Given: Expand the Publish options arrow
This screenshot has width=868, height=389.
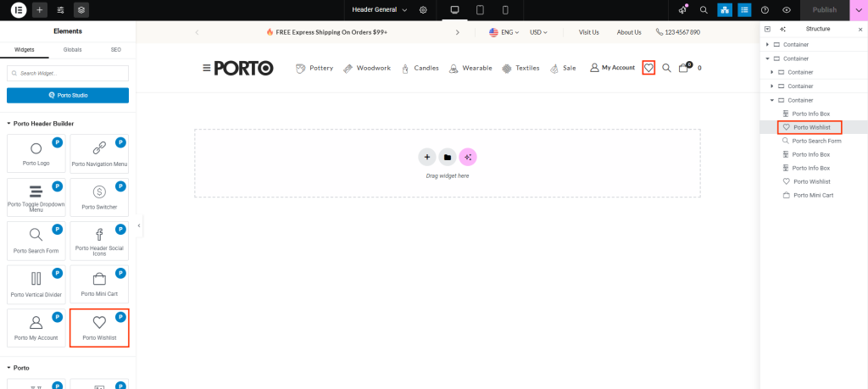Looking at the screenshot, I should (x=858, y=10).
